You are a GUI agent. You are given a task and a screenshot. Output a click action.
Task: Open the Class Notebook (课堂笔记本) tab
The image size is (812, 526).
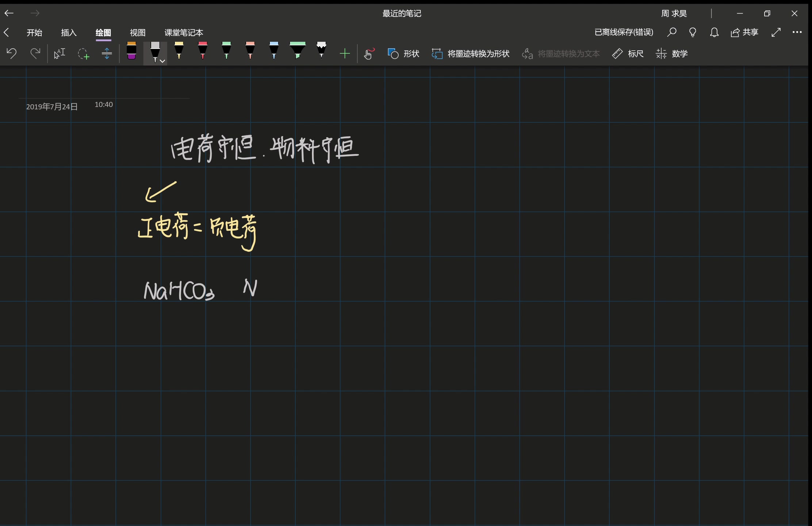pos(184,33)
